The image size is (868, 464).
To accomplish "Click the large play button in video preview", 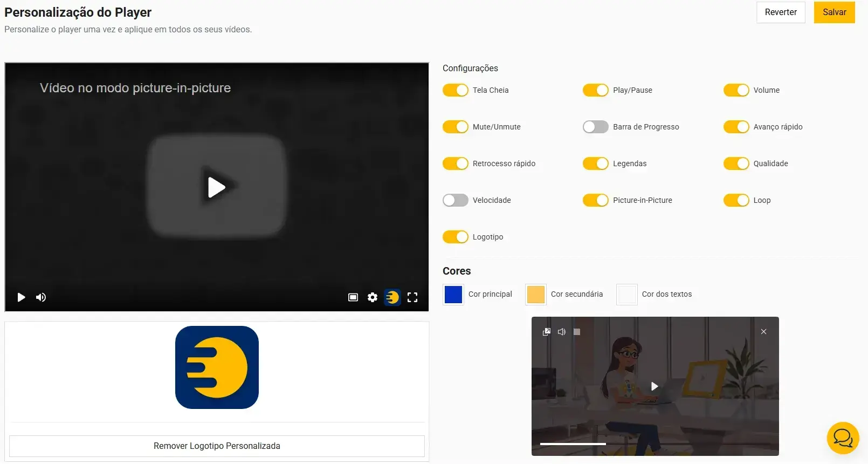I will point(217,187).
